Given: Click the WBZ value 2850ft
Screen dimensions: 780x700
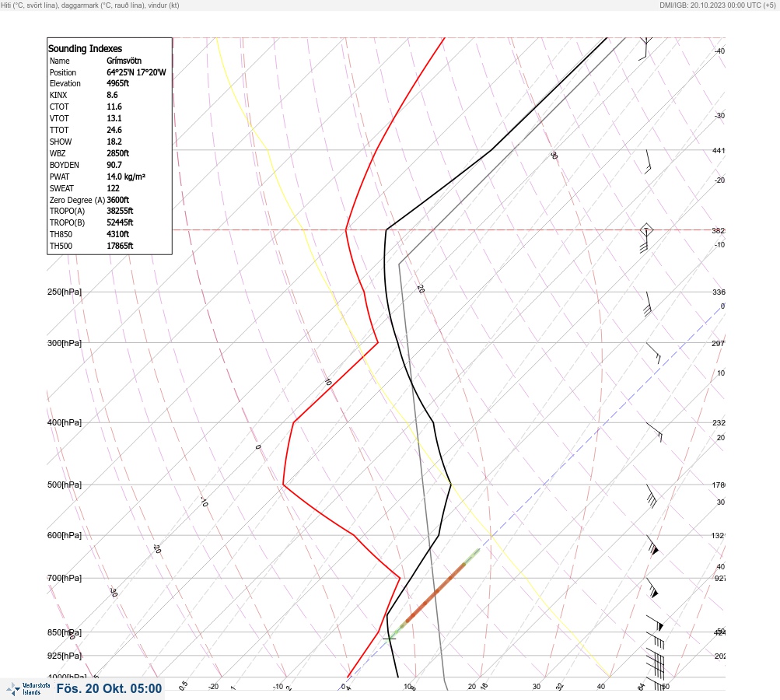Looking at the screenshot, I should (118, 153).
